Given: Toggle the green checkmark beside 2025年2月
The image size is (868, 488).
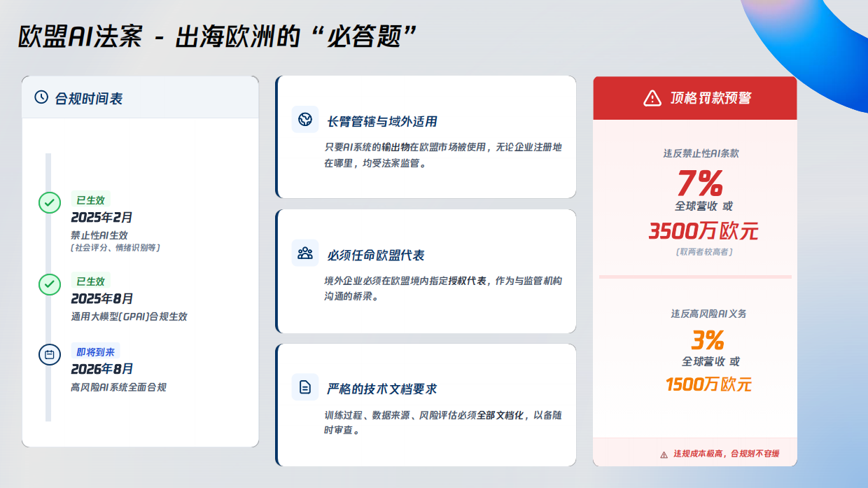Looking at the screenshot, I should pyautogui.click(x=48, y=204).
